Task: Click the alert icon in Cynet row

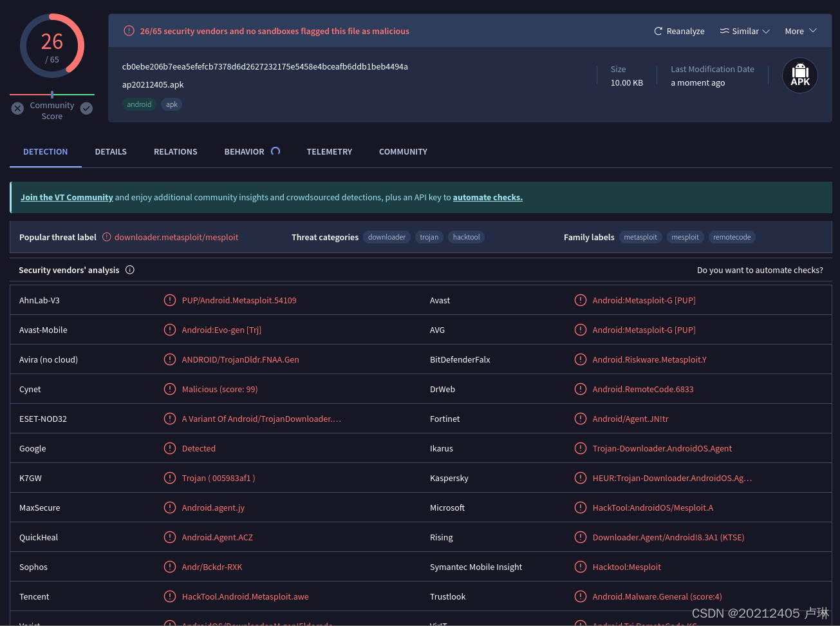Action: (x=170, y=389)
